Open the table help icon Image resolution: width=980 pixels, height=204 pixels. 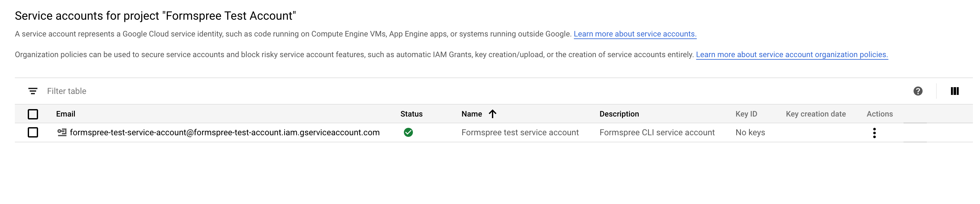click(918, 91)
